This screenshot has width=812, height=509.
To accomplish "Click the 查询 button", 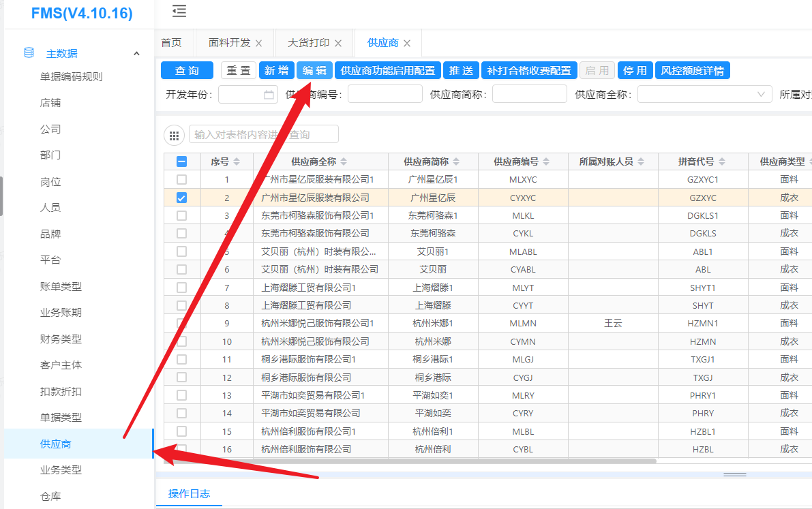I will click(x=187, y=71).
